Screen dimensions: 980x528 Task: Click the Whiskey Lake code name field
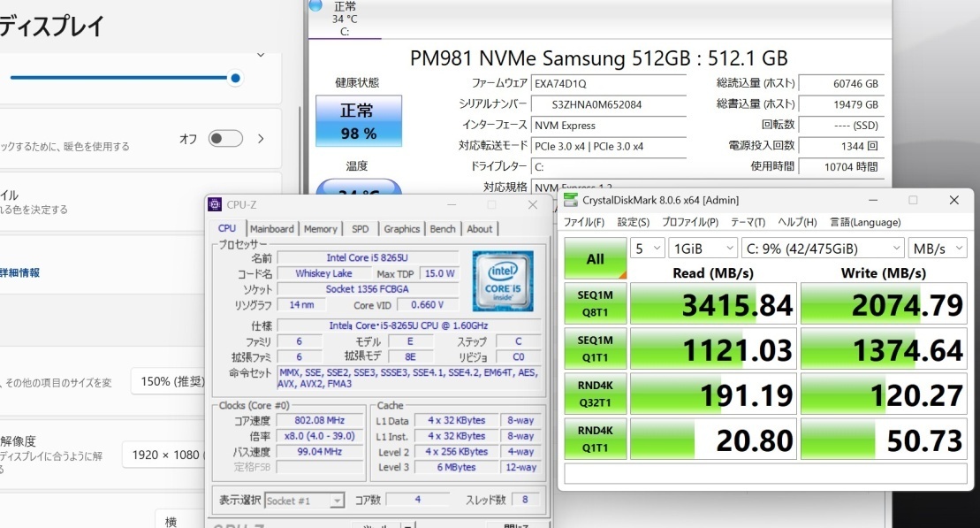323,273
